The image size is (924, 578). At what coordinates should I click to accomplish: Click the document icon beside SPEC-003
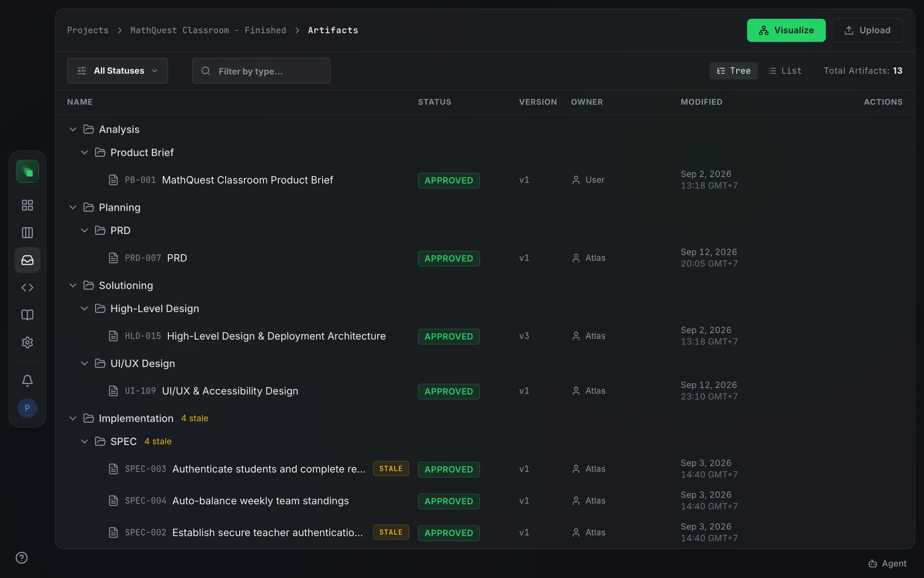(x=113, y=469)
